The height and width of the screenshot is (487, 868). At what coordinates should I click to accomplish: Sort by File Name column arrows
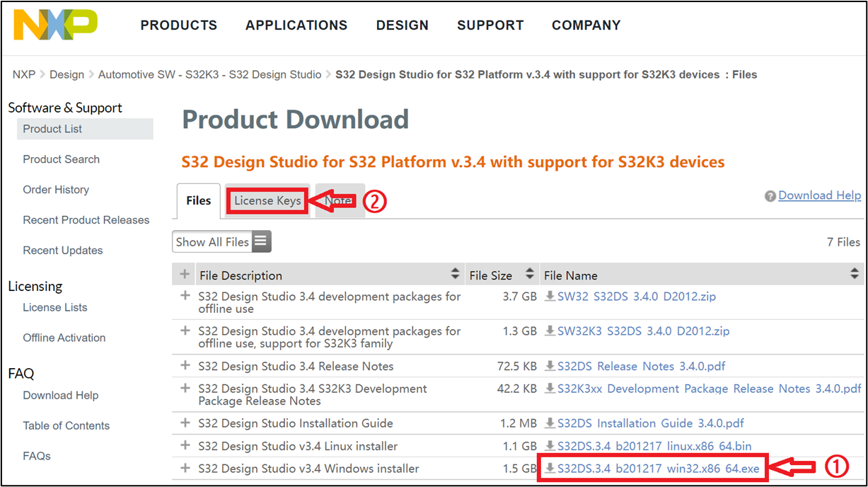[855, 275]
